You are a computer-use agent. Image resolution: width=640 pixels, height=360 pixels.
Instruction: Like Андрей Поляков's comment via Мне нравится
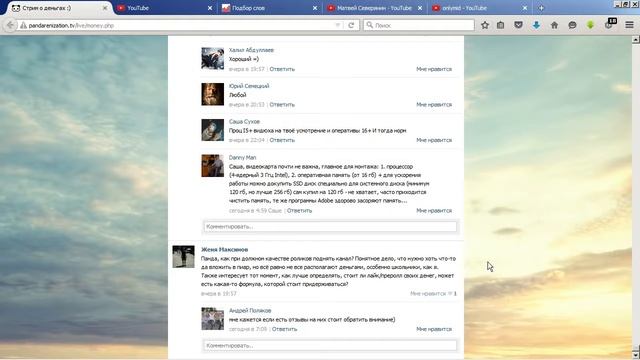coord(434,329)
